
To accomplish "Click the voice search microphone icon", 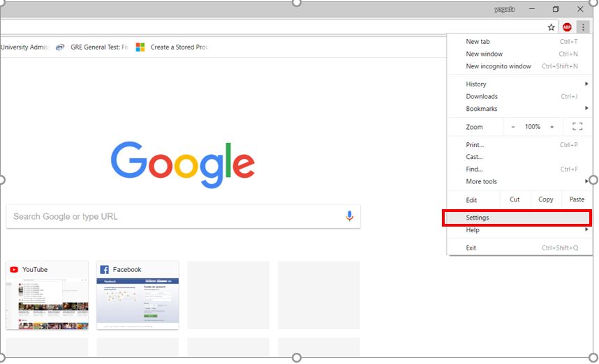I will (350, 216).
